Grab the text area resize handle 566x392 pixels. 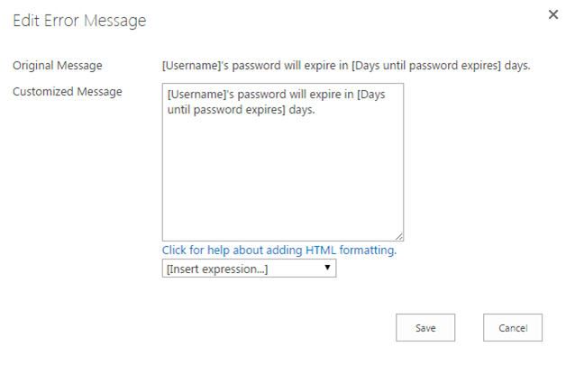[398, 235]
